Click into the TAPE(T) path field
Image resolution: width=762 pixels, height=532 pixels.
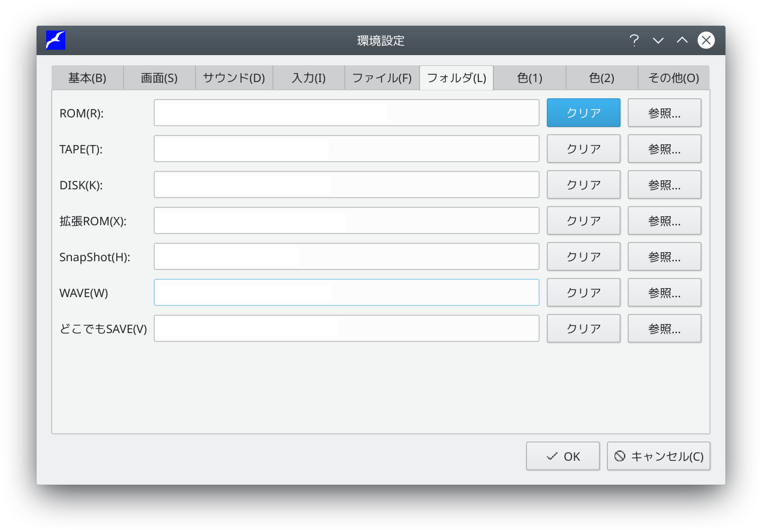click(347, 149)
